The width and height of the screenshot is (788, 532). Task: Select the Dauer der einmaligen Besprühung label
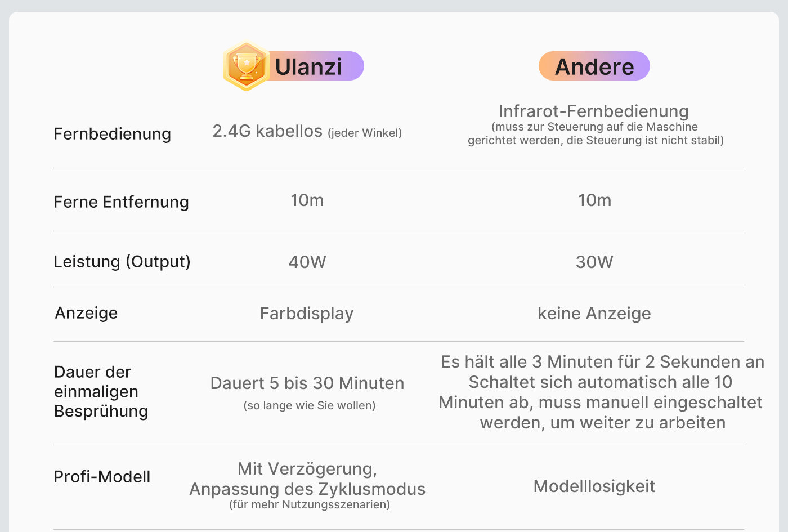101,391
